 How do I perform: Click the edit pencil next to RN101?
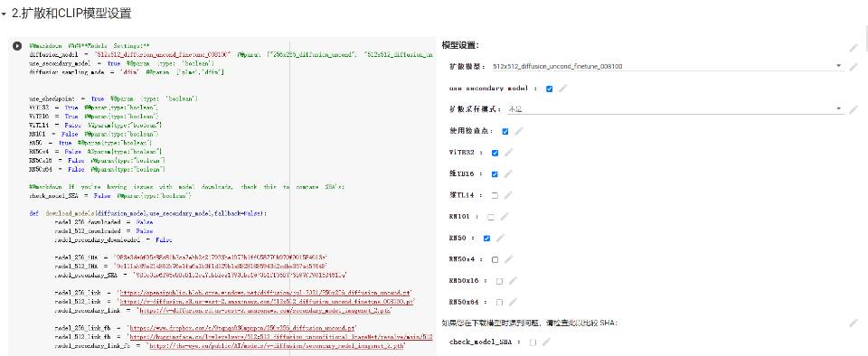[504, 217]
